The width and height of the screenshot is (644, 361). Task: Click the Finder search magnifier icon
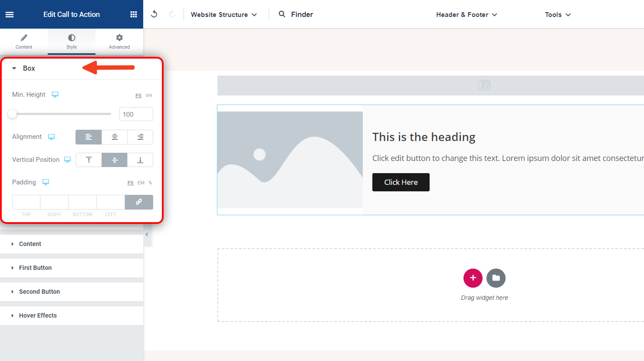point(282,14)
